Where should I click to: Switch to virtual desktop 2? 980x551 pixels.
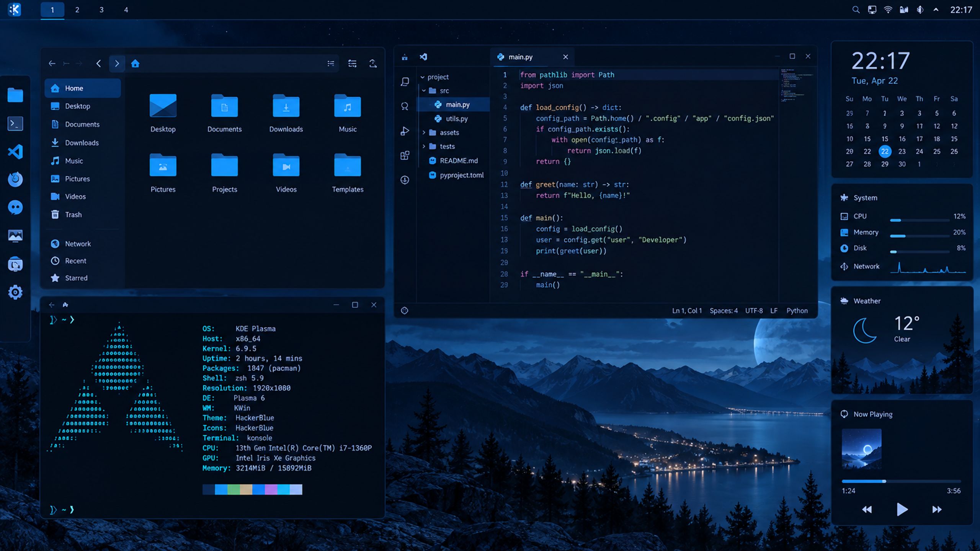coord(77,10)
